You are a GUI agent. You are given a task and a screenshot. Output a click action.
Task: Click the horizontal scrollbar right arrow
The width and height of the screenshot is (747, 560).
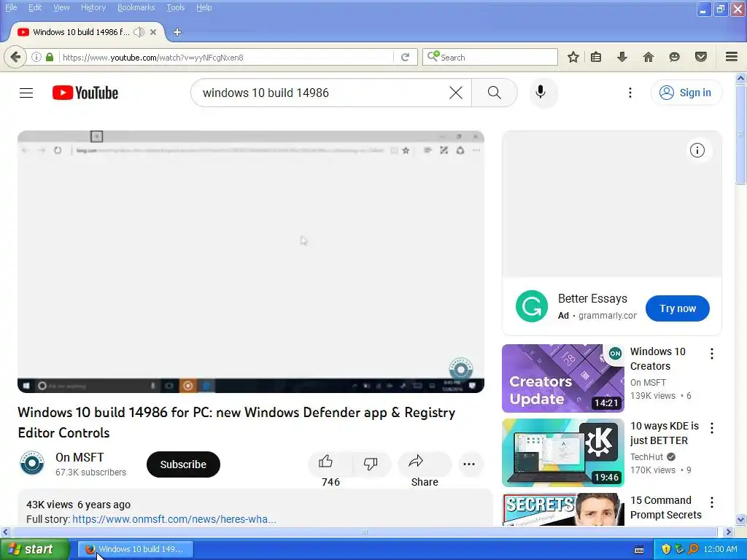point(728,532)
